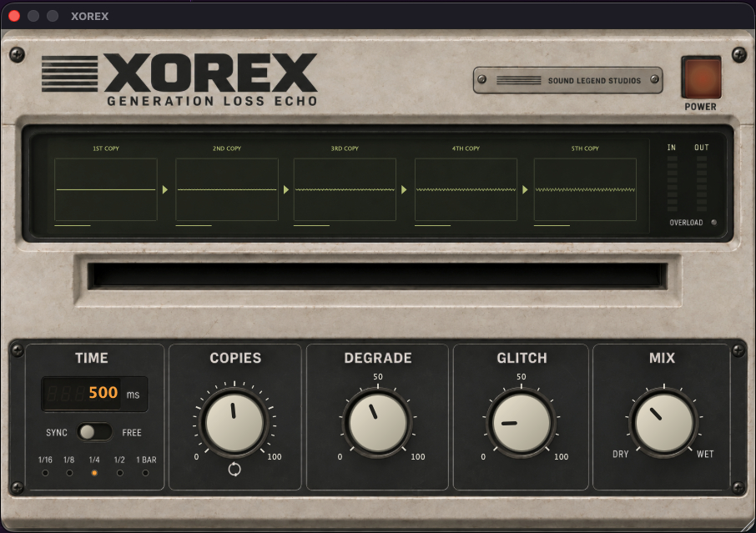
Task: Click the 500 ms time display
Action: coord(94,394)
